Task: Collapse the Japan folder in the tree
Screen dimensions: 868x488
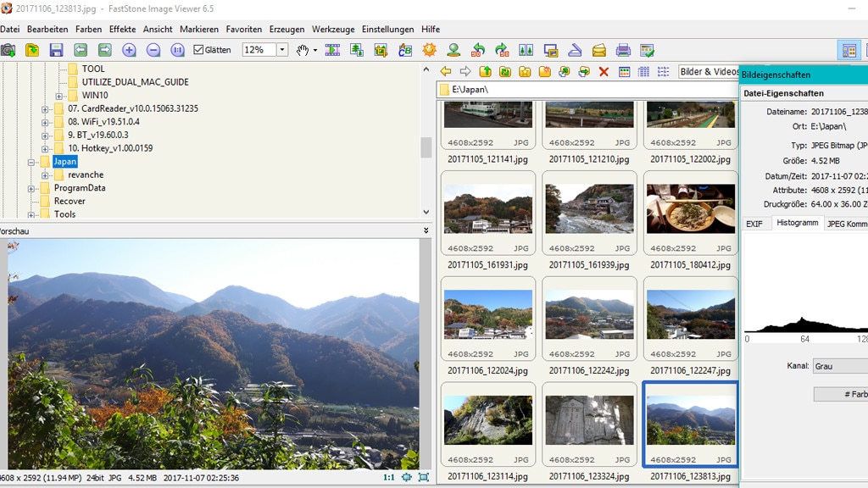Action: [31, 160]
